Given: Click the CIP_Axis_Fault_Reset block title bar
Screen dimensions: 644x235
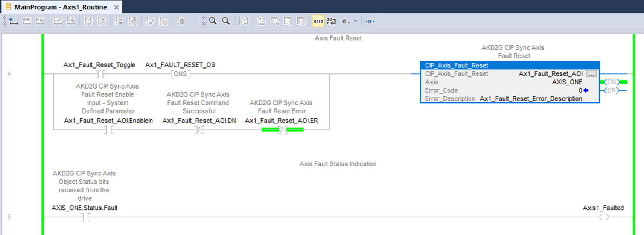Looking at the screenshot, I should (510, 66).
